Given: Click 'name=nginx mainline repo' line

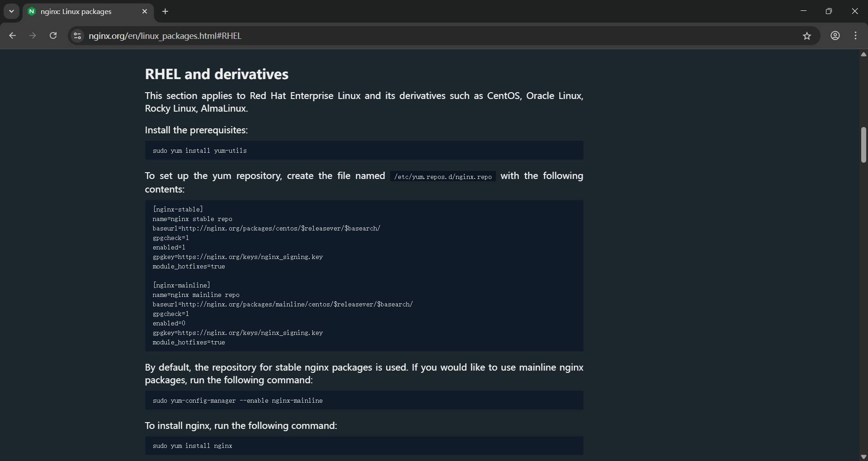Looking at the screenshot, I should click(196, 295).
